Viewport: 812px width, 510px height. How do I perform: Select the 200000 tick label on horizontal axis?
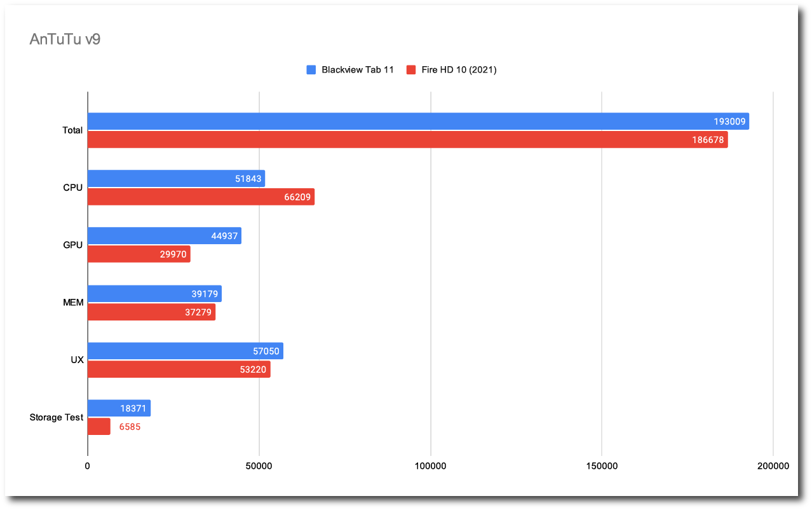click(773, 466)
